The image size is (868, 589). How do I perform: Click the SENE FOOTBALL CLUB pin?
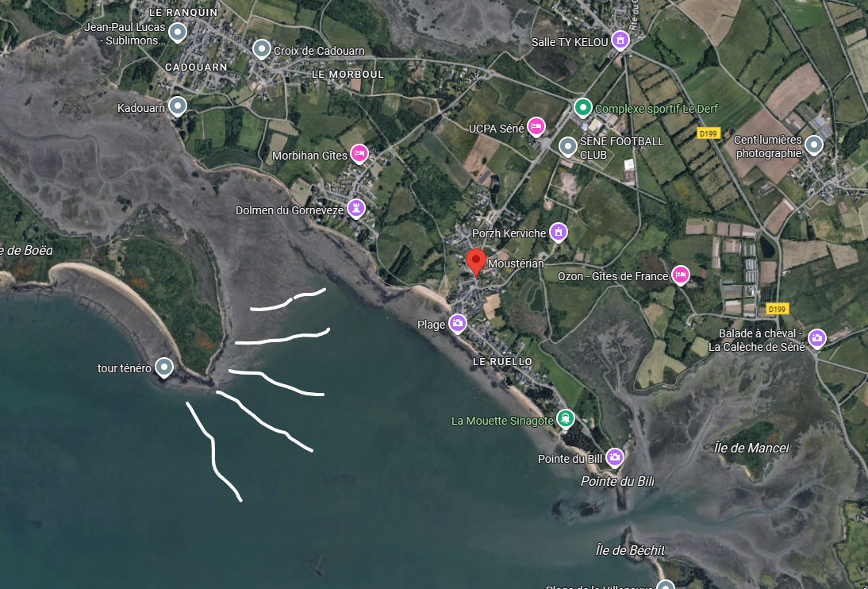coord(568,147)
